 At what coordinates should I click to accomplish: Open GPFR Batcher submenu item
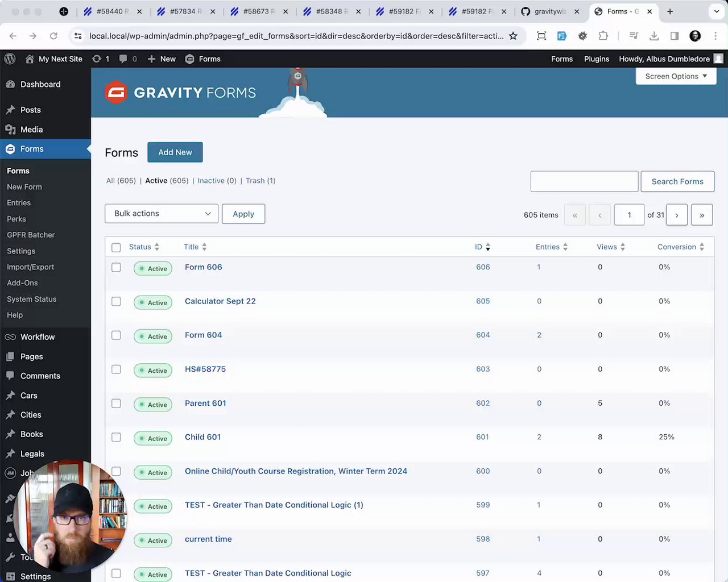point(31,235)
